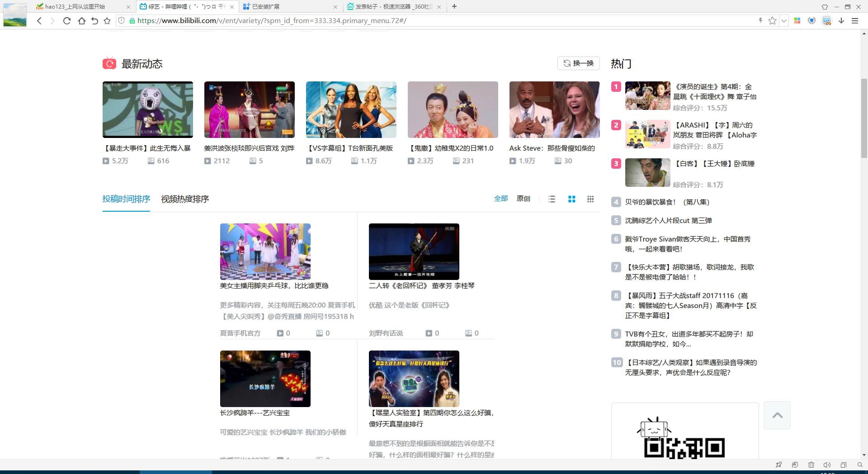Click the magnifier zoom icon in status bar
Screen dimensions: 868x474
pos(860,465)
